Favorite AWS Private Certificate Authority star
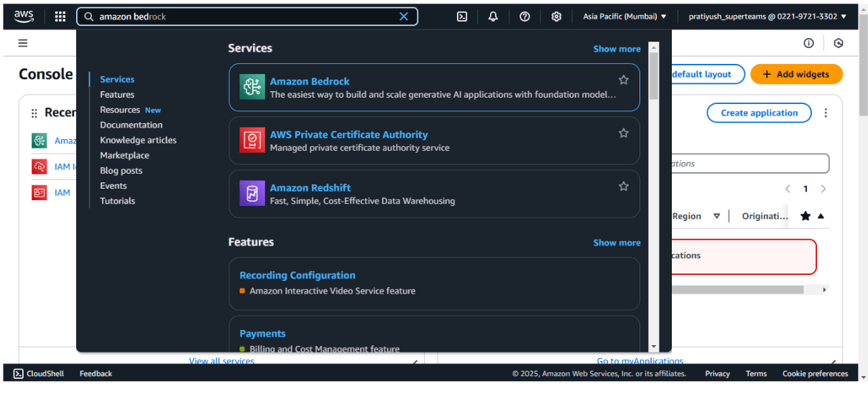868x394 pixels. coord(624,133)
